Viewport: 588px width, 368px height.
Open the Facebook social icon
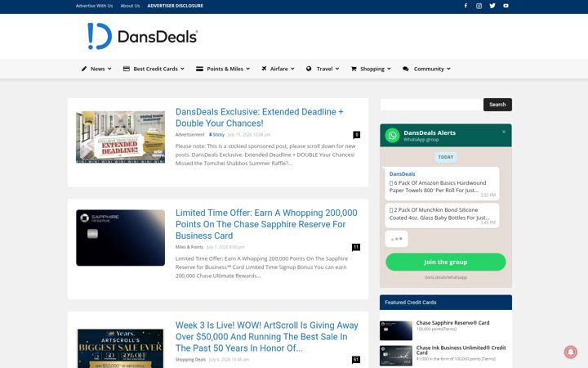[x=465, y=6]
